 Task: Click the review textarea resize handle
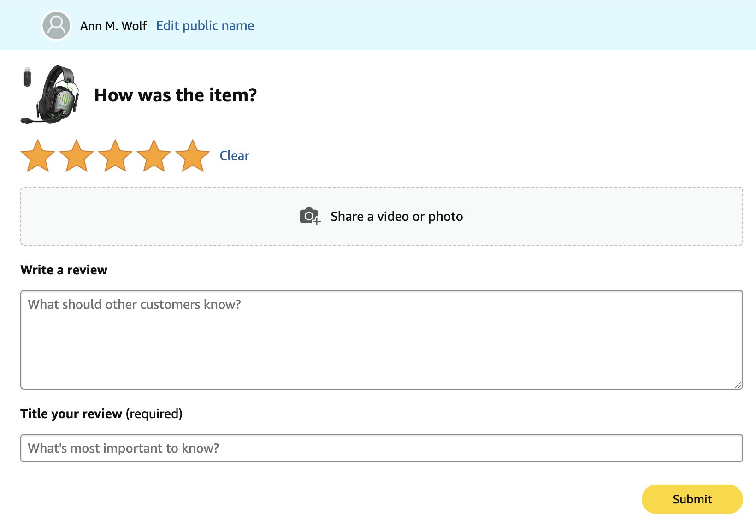click(x=738, y=385)
